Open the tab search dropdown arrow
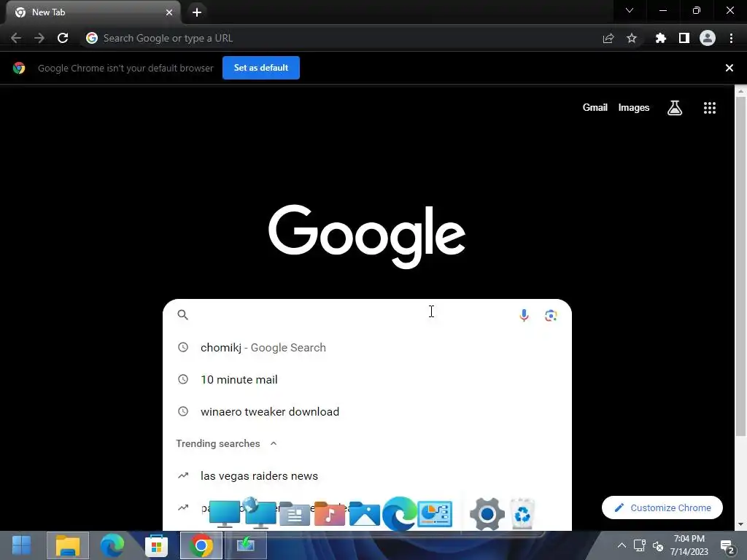 pyautogui.click(x=630, y=10)
